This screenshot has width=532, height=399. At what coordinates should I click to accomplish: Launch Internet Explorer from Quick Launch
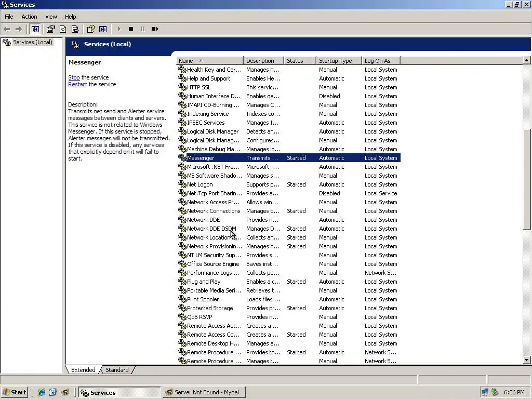coord(42,392)
